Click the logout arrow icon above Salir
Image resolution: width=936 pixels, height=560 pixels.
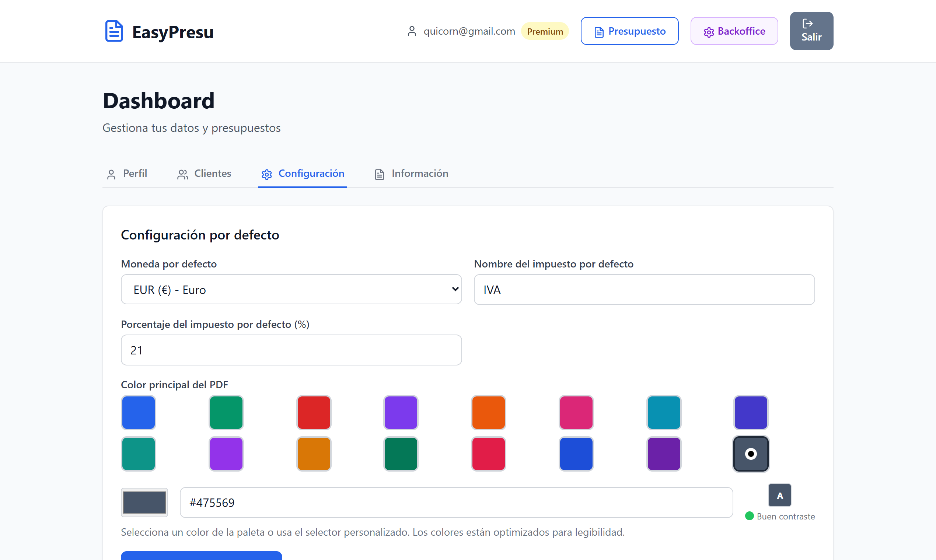807,24
